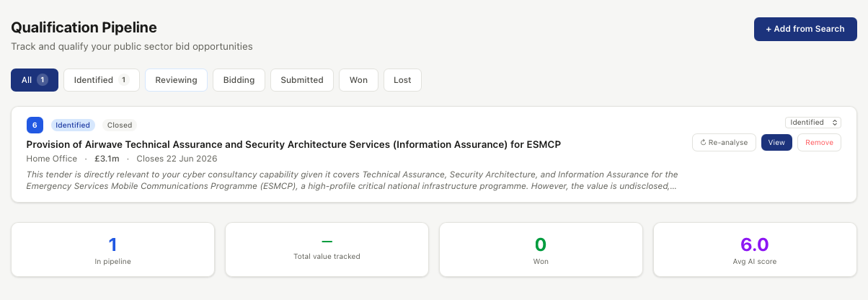
Task: Open the Reviewing tab
Action: (x=176, y=80)
